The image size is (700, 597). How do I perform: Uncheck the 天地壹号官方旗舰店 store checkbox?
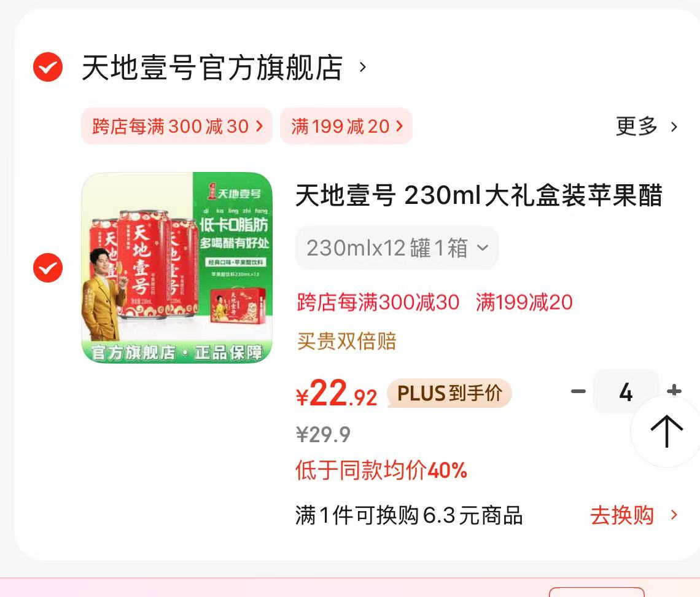coord(48,68)
